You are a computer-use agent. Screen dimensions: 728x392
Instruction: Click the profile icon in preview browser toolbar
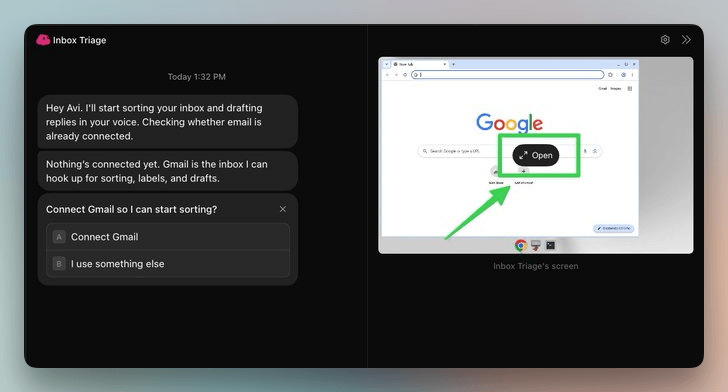click(624, 74)
